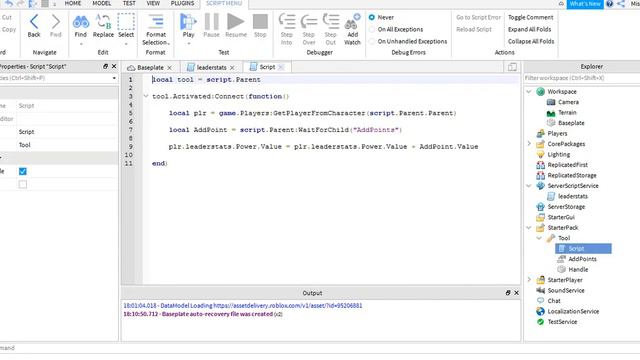
Task: Open the Play button dropdown arrow
Action: coord(189,43)
